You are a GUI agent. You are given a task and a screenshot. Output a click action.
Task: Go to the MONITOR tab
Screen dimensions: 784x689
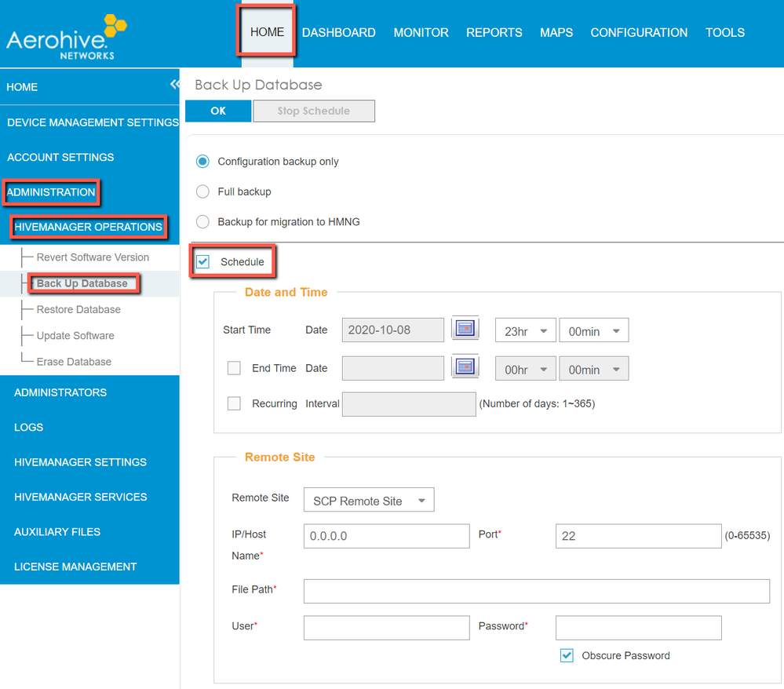tap(421, 32)
